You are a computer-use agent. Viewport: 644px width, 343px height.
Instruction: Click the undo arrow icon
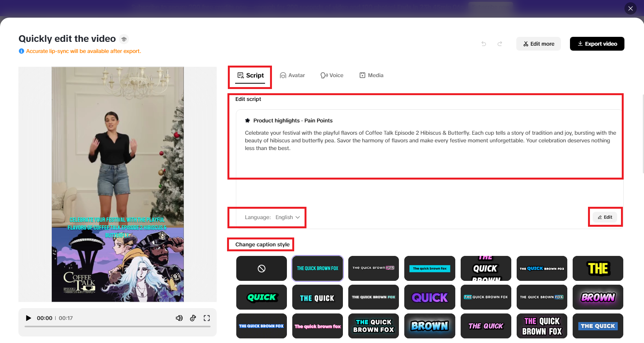click(x=484, y=44)
